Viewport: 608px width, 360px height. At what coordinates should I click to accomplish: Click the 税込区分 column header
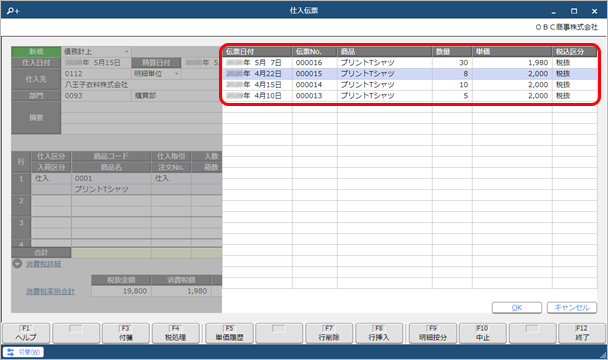(575, 52)
